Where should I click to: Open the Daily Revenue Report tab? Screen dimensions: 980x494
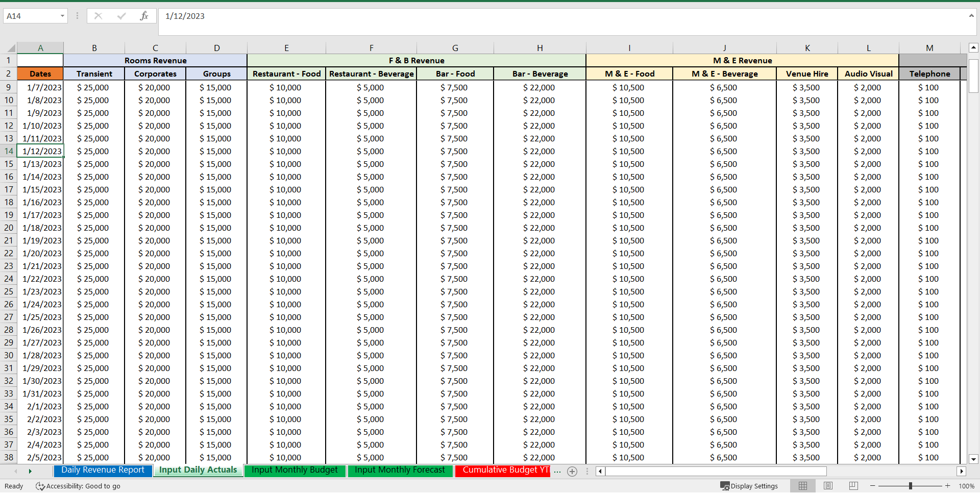click(x=103, y=470)
